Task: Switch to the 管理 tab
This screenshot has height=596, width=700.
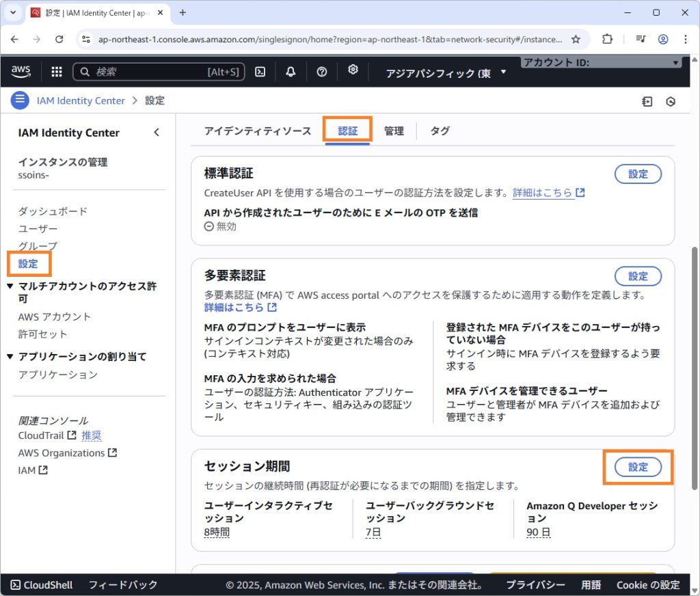Action: tap(394, 131)
